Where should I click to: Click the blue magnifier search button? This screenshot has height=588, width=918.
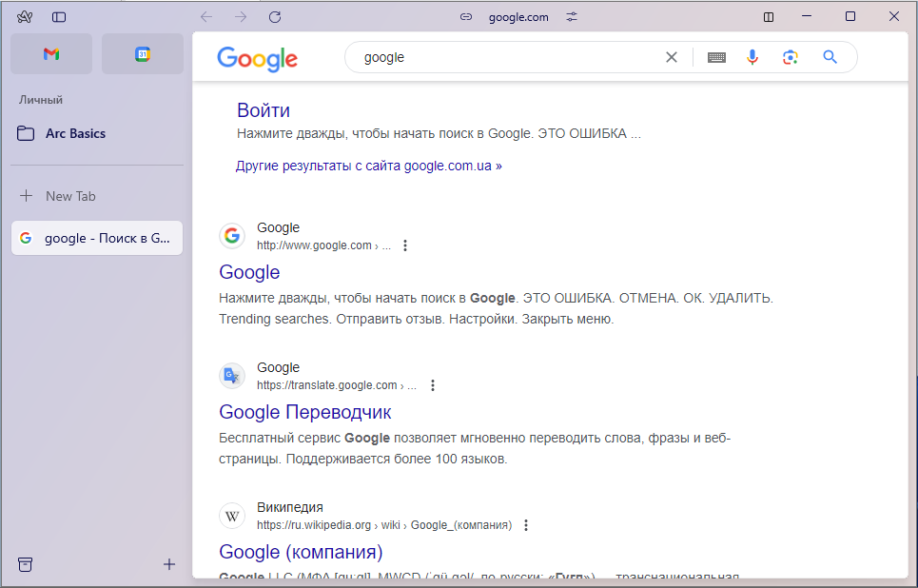(830, 57)
